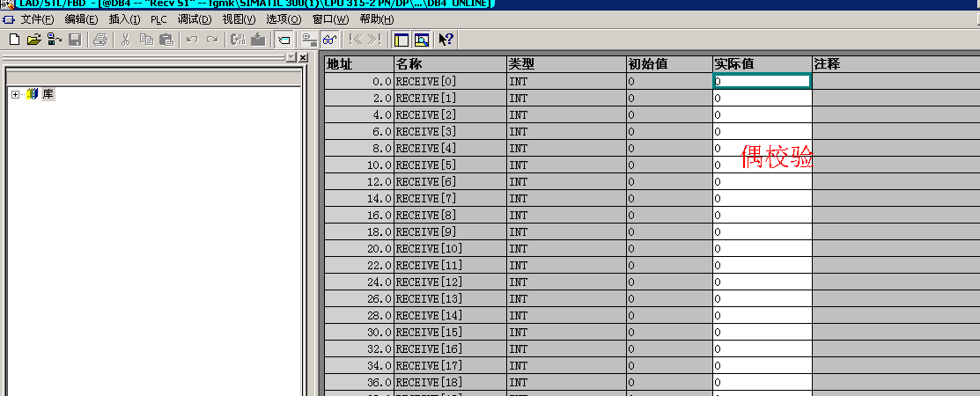The image size is (980, 396).
Task: Toggle the overviews panel icon
Action: (x=402, y=40)
